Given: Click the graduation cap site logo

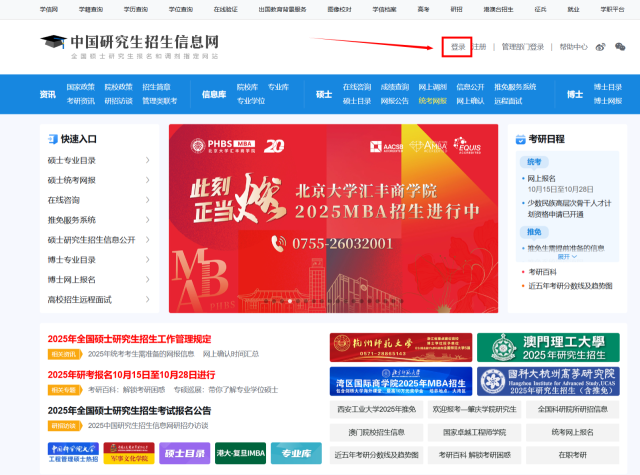Looking at the screenshot, I should pyautogui.click(x=51, y=42).
